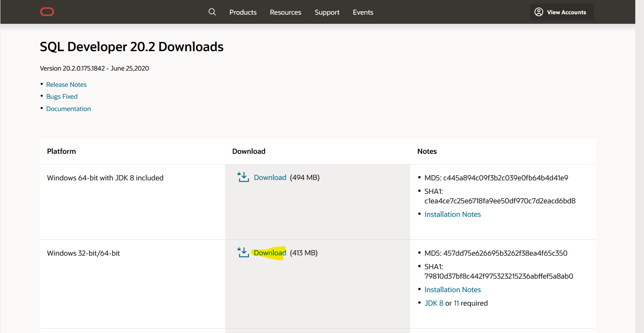Click the (413 MB) file size text
644x333 pixels.
[304, 253]
